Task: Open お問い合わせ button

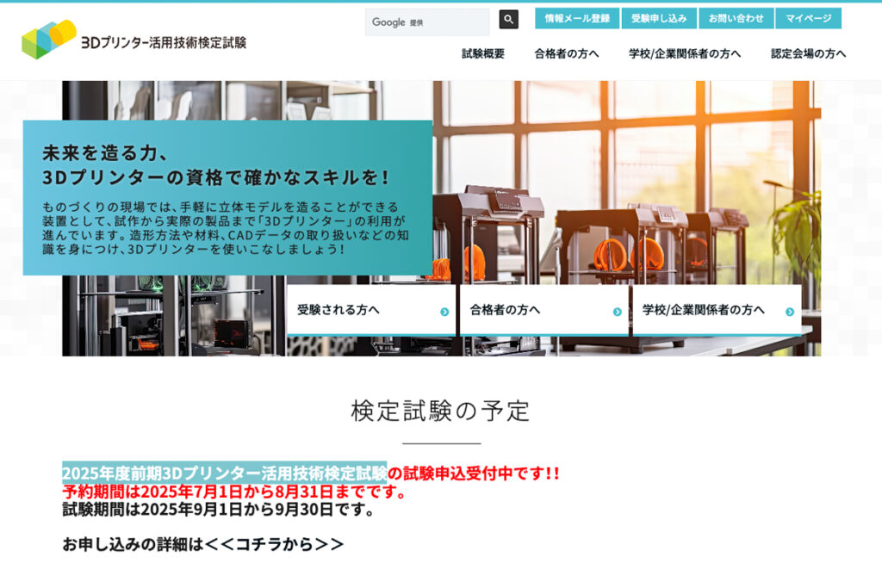Action: [x=736, y=18]
